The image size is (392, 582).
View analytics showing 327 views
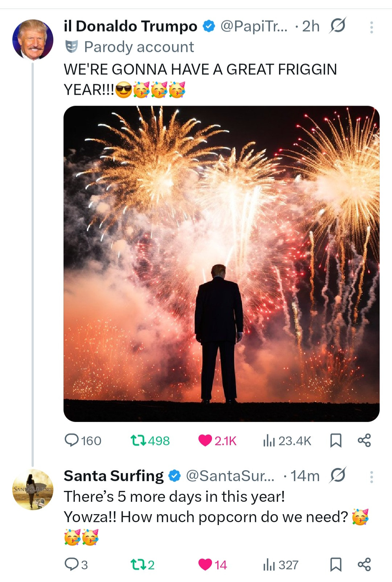click(x=269, y=565)
